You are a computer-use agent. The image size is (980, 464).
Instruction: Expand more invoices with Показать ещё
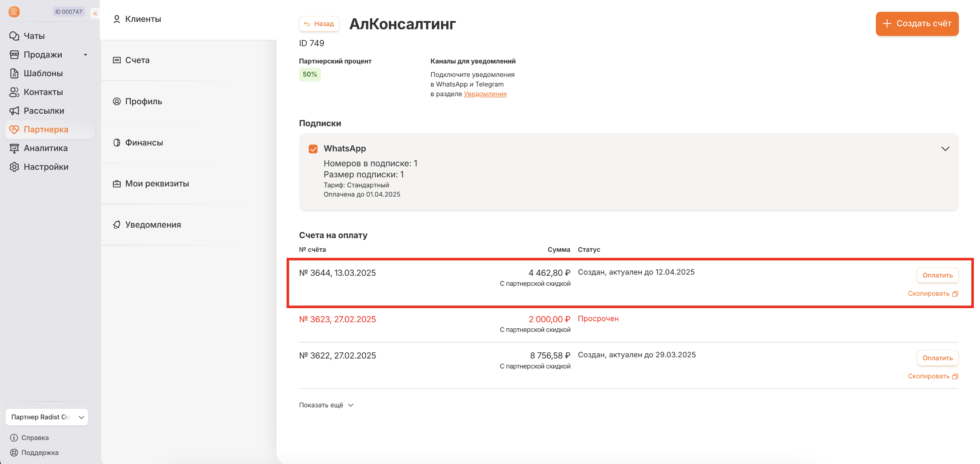point(326,405)
